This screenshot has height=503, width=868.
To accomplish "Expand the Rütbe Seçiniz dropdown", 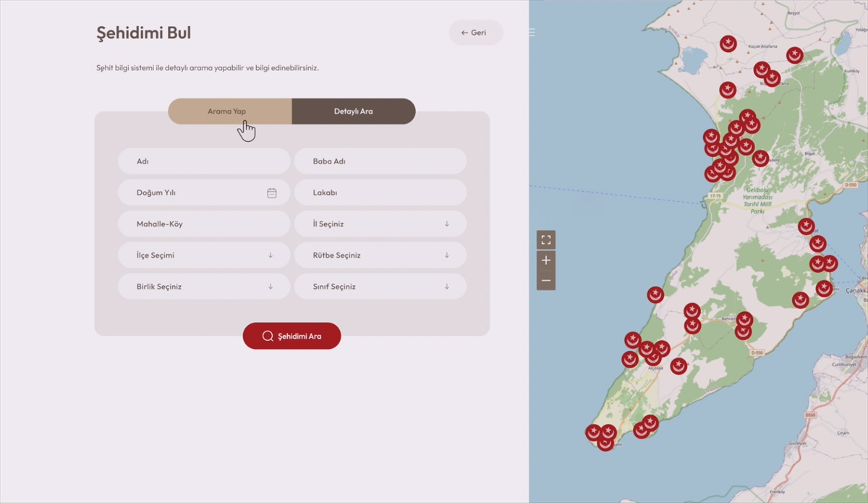I will point(380,255).
